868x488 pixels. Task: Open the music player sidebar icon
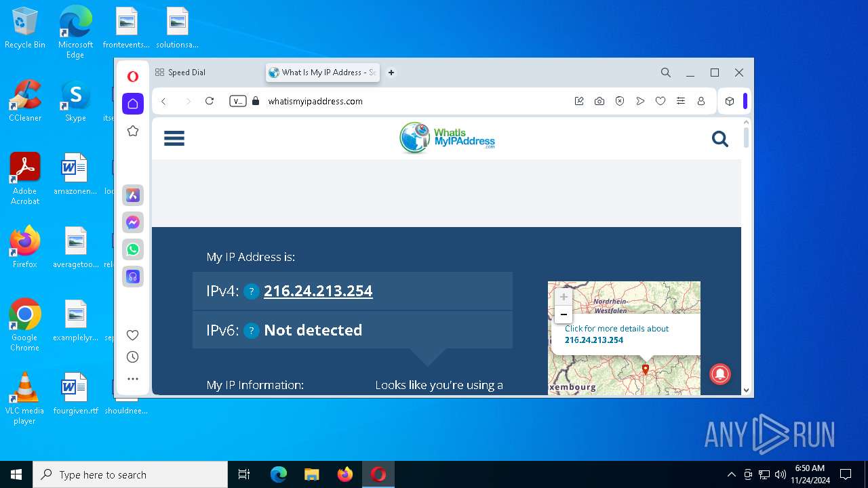point(133,277)
